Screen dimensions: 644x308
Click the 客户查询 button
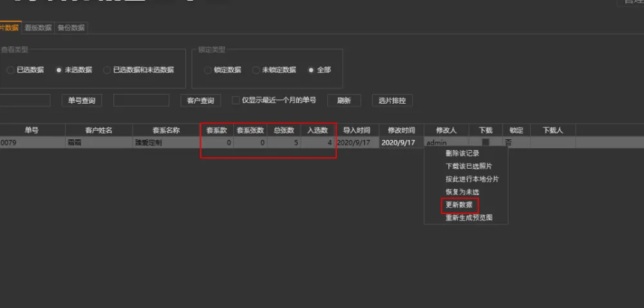click(200, 101)
